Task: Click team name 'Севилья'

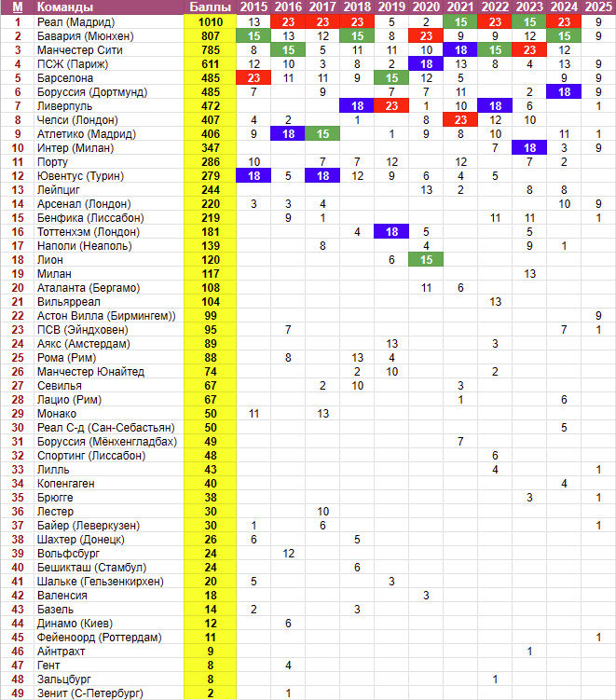Action: pos(60,386)
